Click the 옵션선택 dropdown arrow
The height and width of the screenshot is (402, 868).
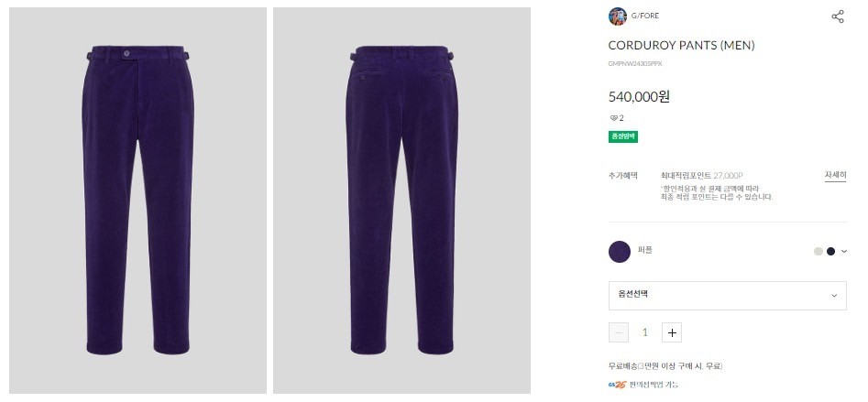pyautogui.click(x=834, y=296)
